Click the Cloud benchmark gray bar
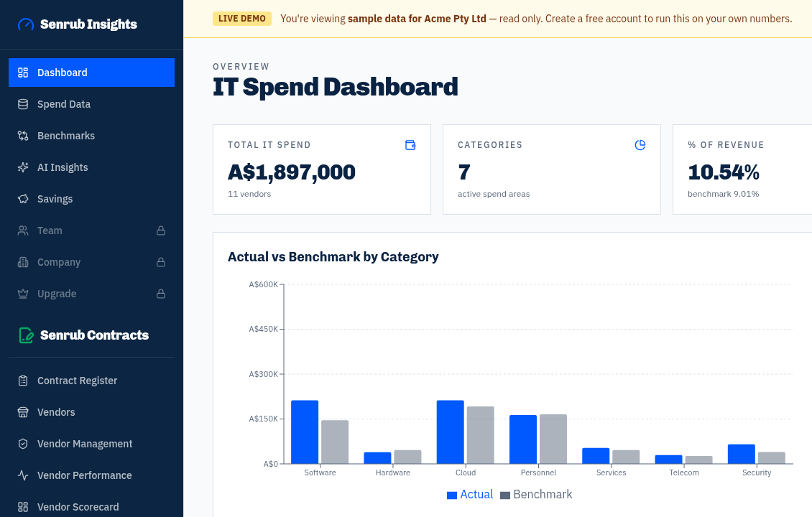The width and height of the screenshot is (812, 517). [x=481, y=435]
